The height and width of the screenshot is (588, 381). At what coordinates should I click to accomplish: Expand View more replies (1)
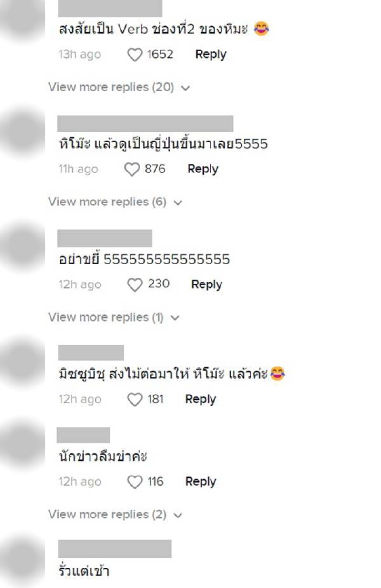[x=114, y=317]
